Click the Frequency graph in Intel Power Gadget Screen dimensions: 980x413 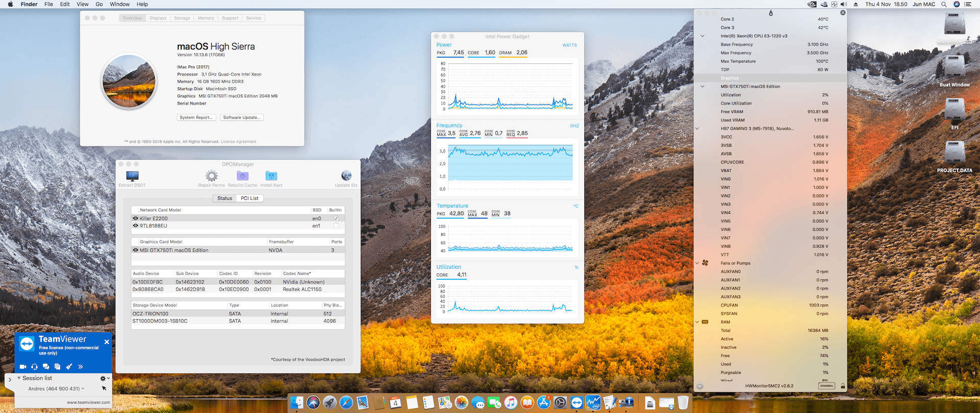coord(507,167)
